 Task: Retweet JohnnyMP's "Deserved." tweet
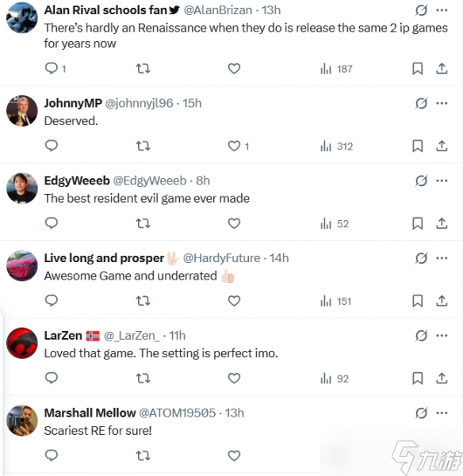pos(143,147)
